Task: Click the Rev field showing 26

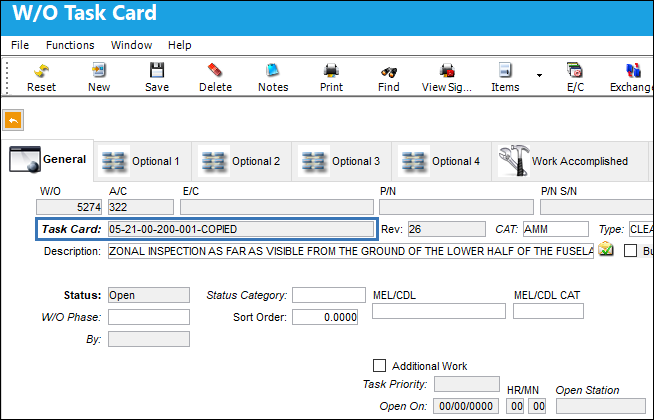Action: [447, 229]
